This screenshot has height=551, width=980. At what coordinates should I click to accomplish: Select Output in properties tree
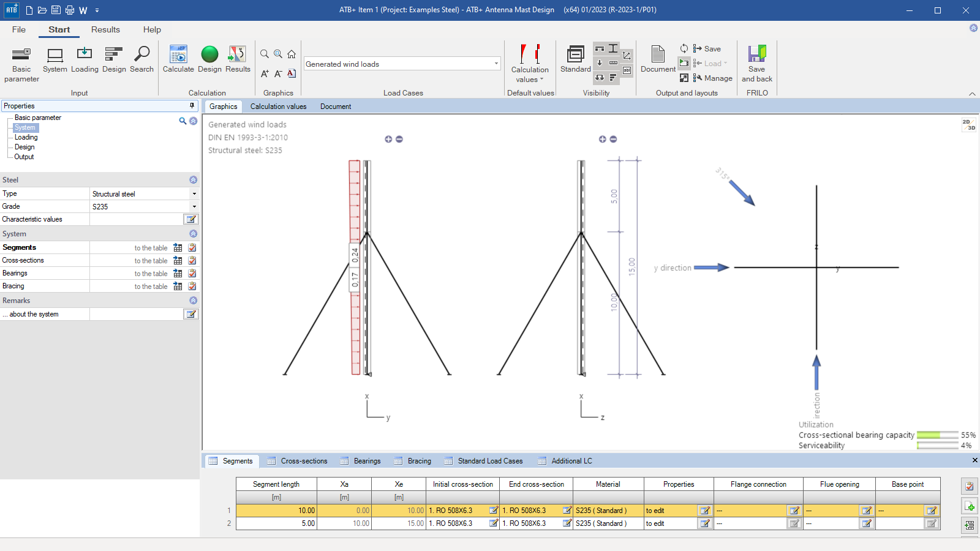click(x=24, y=157)
